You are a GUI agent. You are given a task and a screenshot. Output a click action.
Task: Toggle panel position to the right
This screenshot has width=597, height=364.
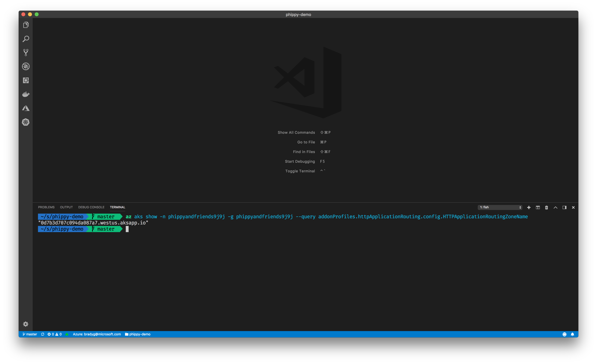click(x=564, y=207)
